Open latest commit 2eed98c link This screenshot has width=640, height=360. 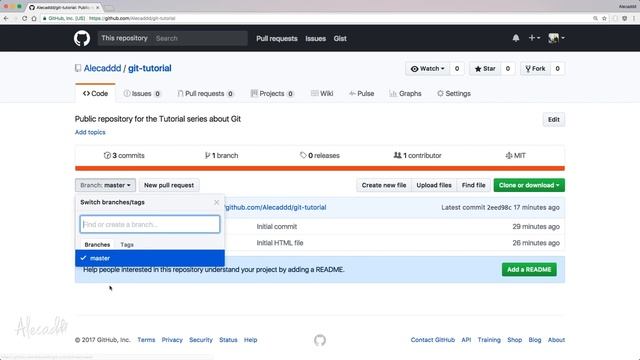tap(499, 207)
